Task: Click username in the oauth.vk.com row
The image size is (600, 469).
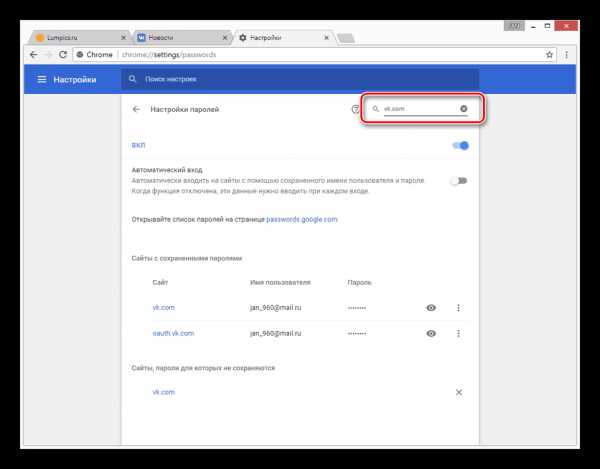Action: click(276, 333)
